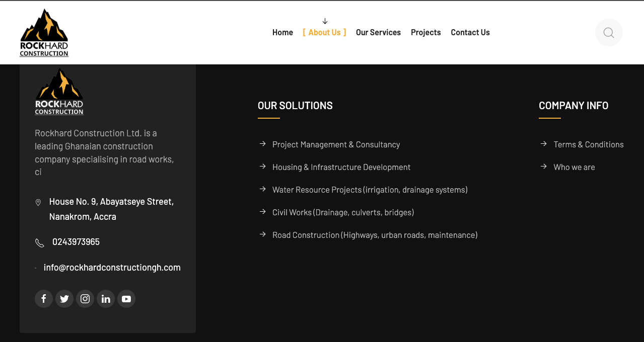
Task: Open the Our Services menu item
Action: tap(378, 32)
